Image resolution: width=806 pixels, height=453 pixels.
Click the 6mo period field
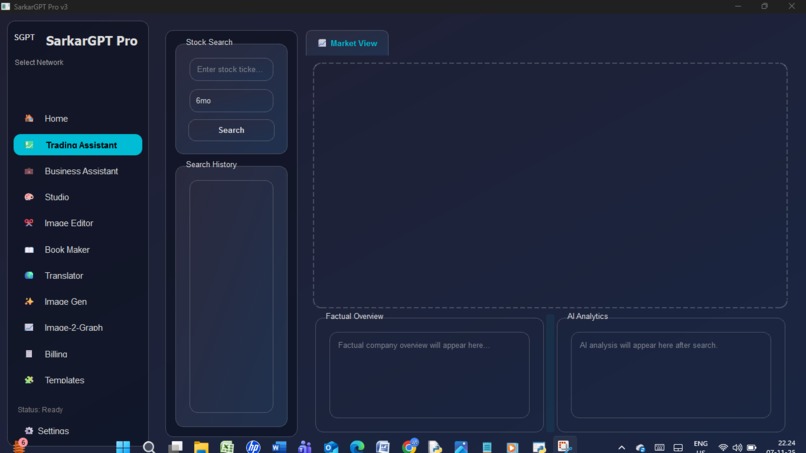coord(231,101)
